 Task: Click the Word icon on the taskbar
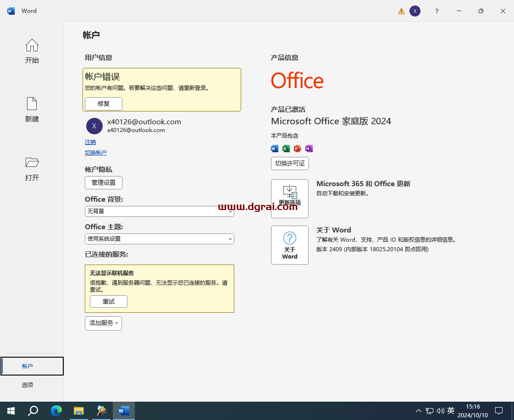coord(124,411)
